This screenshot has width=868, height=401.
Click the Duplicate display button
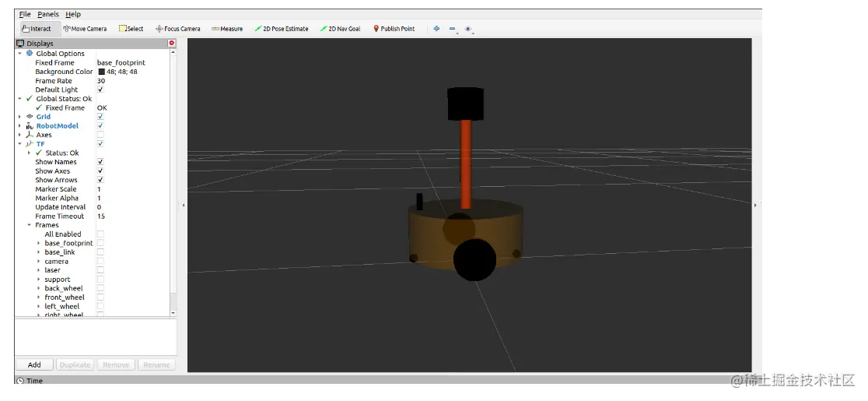coord(75,364)
